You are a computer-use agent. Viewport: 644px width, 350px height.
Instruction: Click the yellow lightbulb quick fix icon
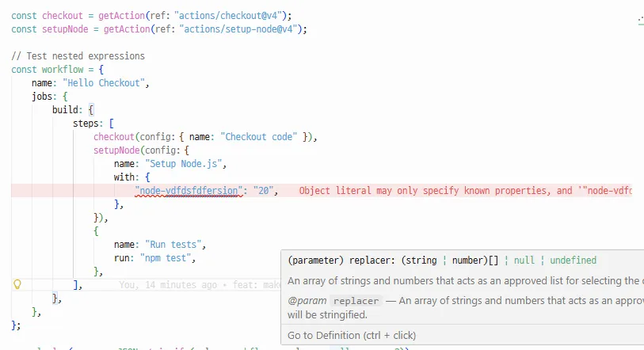click(18, 284)
